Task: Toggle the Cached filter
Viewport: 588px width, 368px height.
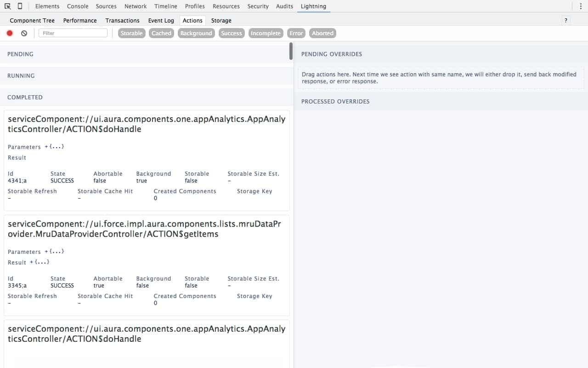Action: coord(162,33)
